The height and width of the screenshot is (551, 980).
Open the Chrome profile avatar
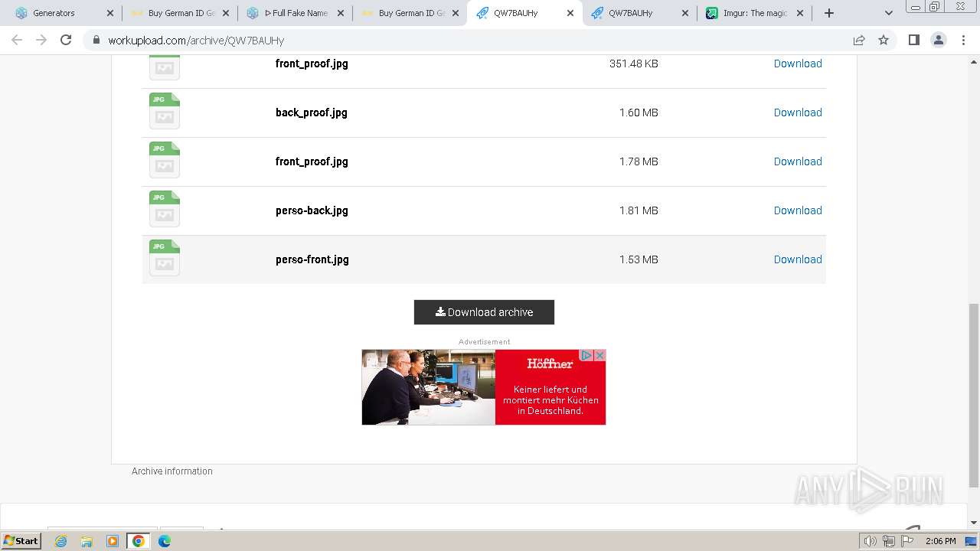click(938, 40)
